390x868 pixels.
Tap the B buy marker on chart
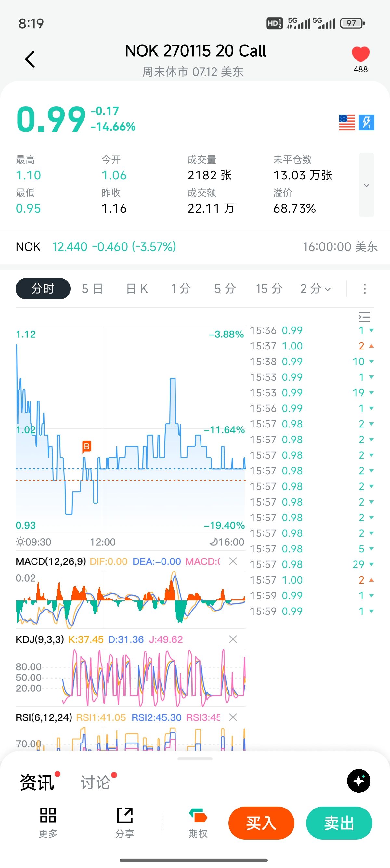click(x=86, y=446)
